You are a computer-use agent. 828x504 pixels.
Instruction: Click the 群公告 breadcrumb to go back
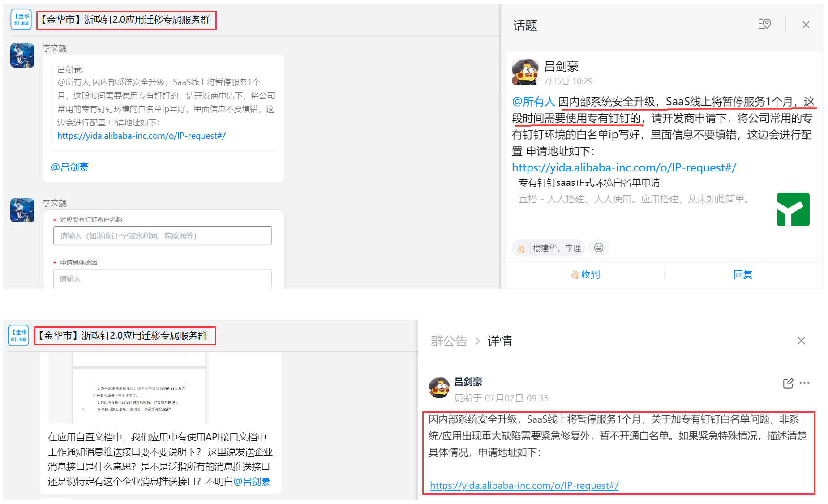click(449, 341)
